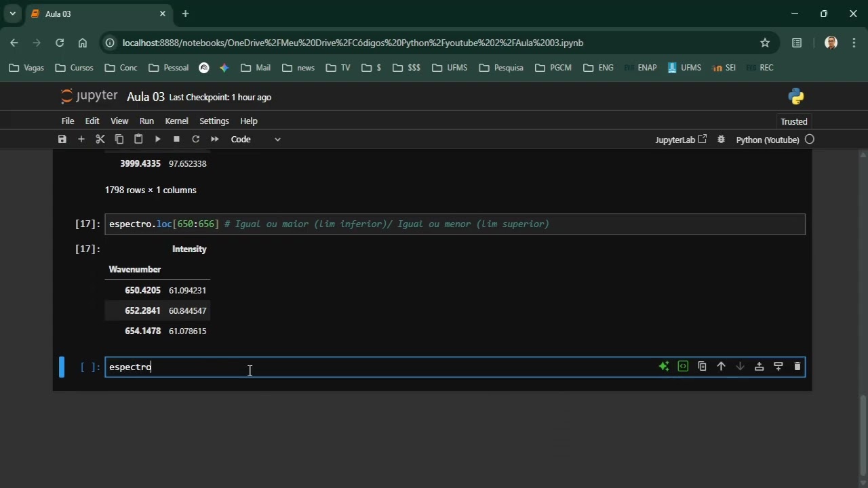Rename the notebook title Aula 03

pos(146,97)
